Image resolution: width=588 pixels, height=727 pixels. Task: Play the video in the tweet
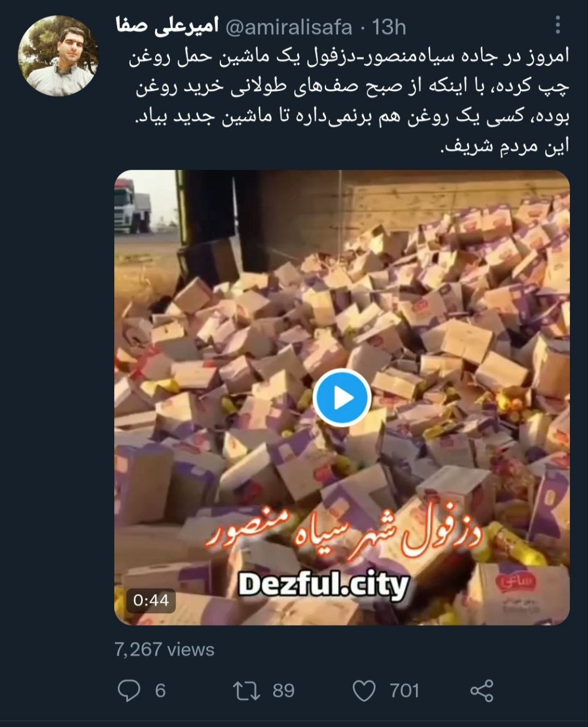pyautogui.click(x=341, y=398)
